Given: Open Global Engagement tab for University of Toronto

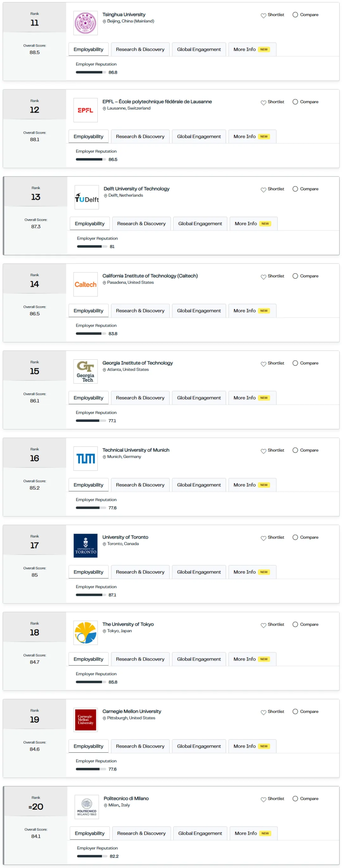Looking at the screenshot, I should 199,572.
